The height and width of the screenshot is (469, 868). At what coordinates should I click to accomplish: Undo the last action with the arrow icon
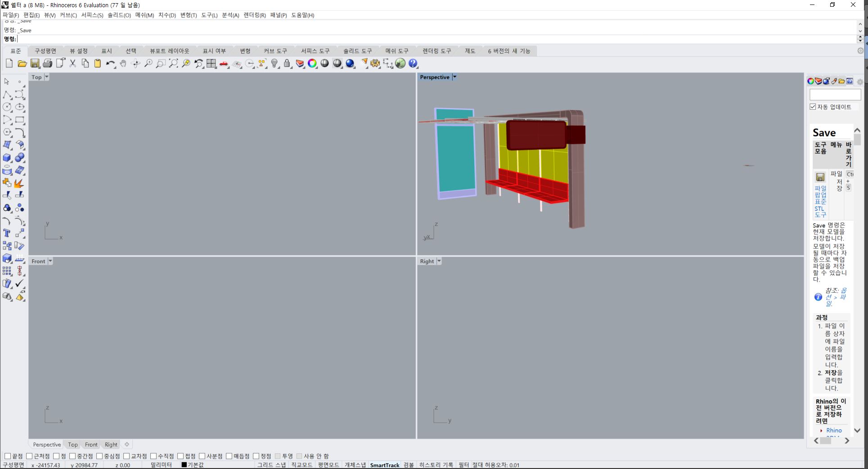pyautogui.click(x=110, y=63)
